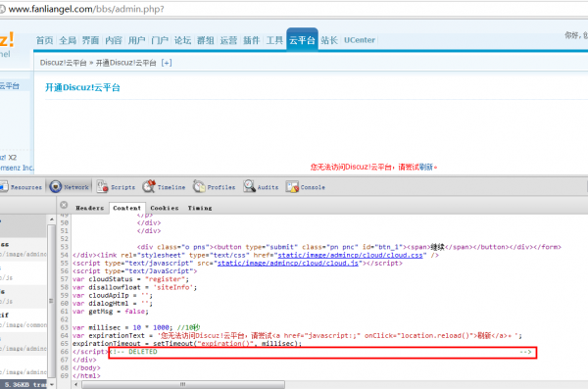Select line 58 disallowfloat code
588x389 pixels.
coord(134,287)
